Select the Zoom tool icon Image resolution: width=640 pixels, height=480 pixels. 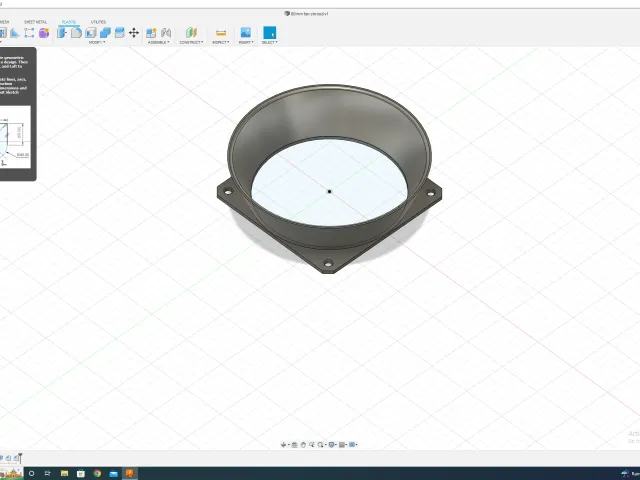point(312,444)
